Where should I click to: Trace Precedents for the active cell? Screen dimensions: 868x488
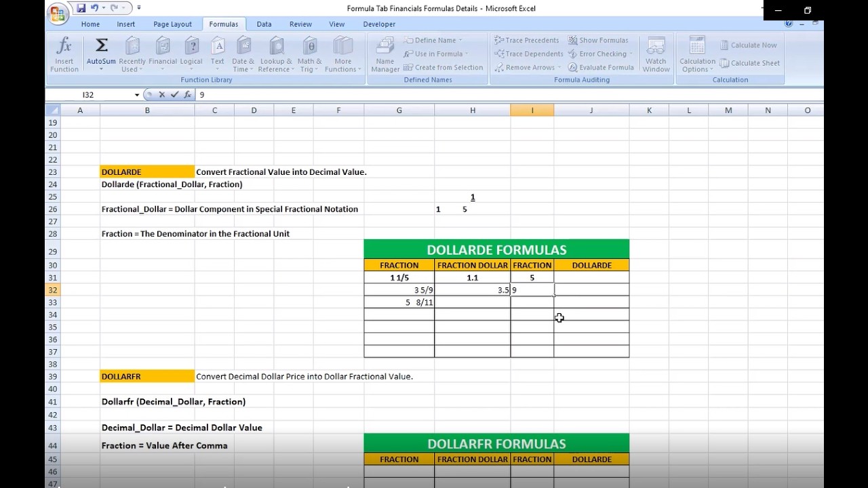coord(526,40)
